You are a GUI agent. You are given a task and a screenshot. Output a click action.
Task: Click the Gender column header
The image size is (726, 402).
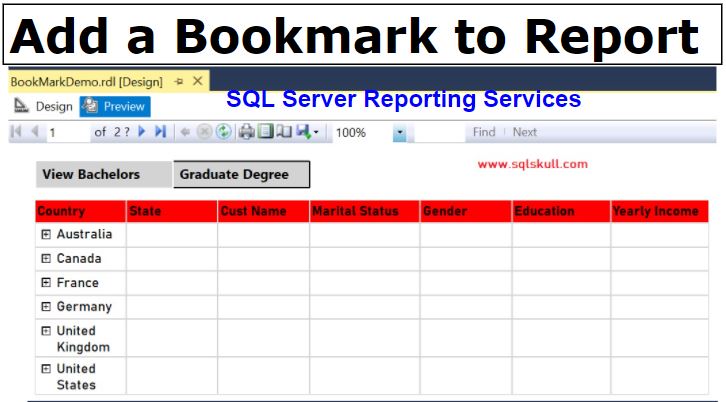(466, 211)
